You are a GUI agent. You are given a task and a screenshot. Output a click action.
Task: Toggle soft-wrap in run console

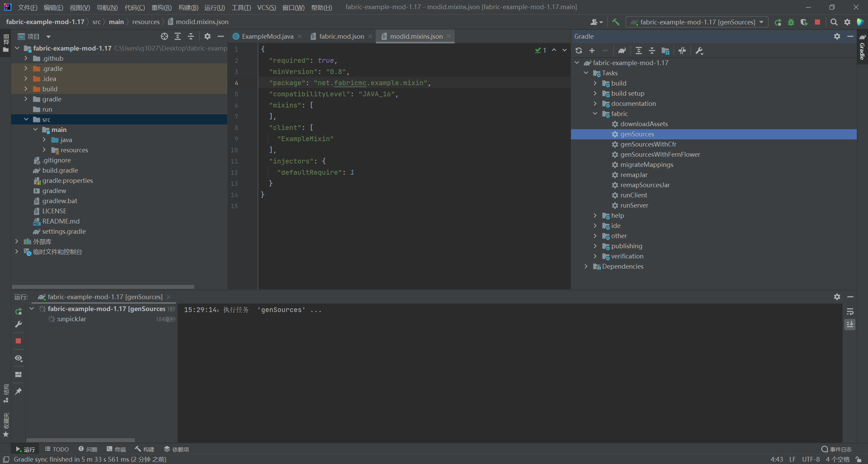pos(850,312)
